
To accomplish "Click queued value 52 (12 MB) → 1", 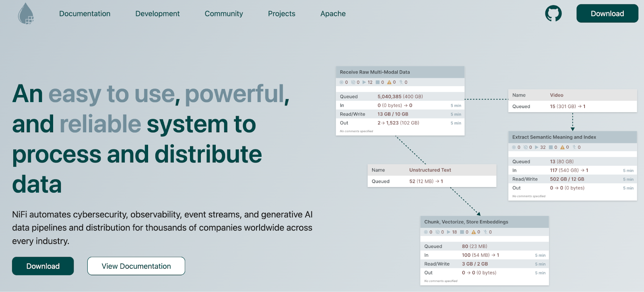I will (426, 181).
